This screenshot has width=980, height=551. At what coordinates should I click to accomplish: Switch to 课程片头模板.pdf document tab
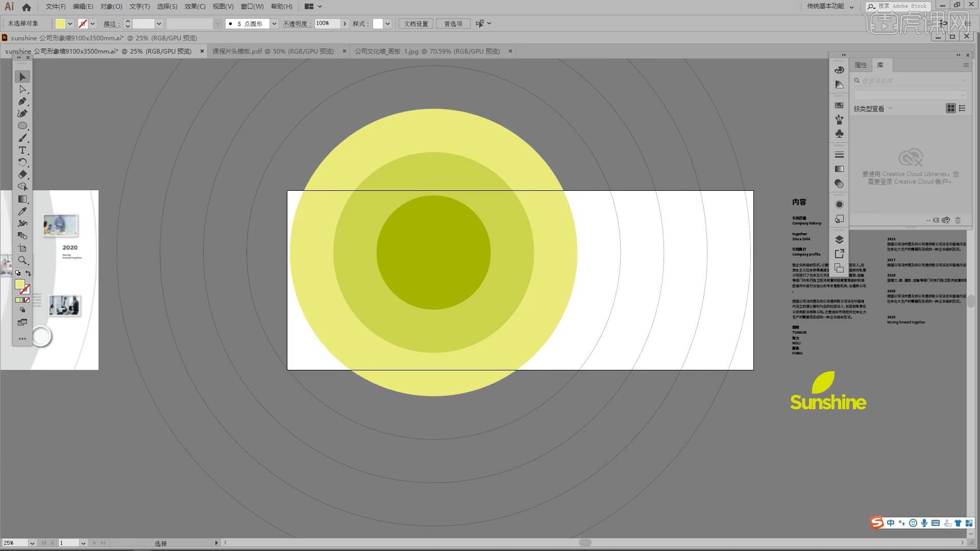[273, 51]
